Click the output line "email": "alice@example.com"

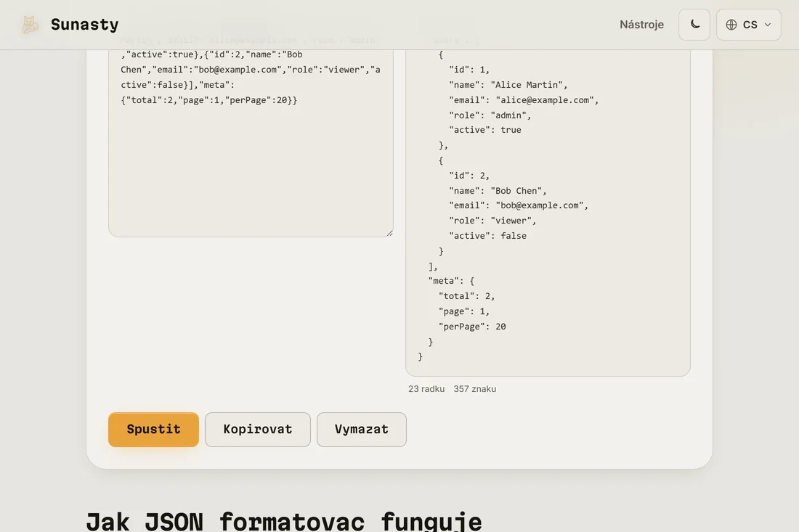[524, 99]
